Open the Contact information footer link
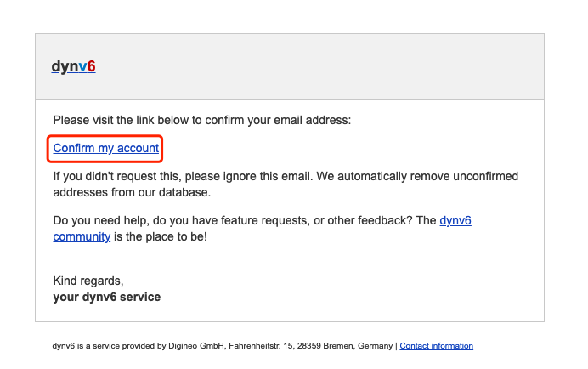 436,346
